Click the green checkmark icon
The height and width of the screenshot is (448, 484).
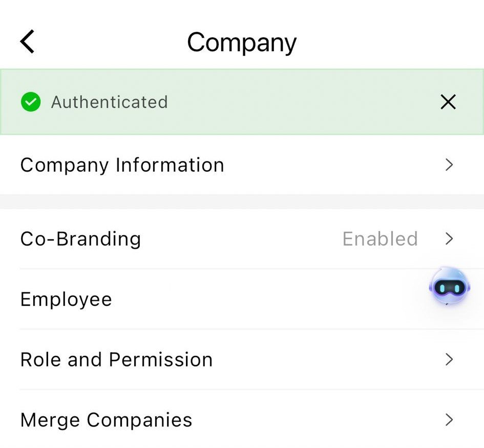(31, 102)
